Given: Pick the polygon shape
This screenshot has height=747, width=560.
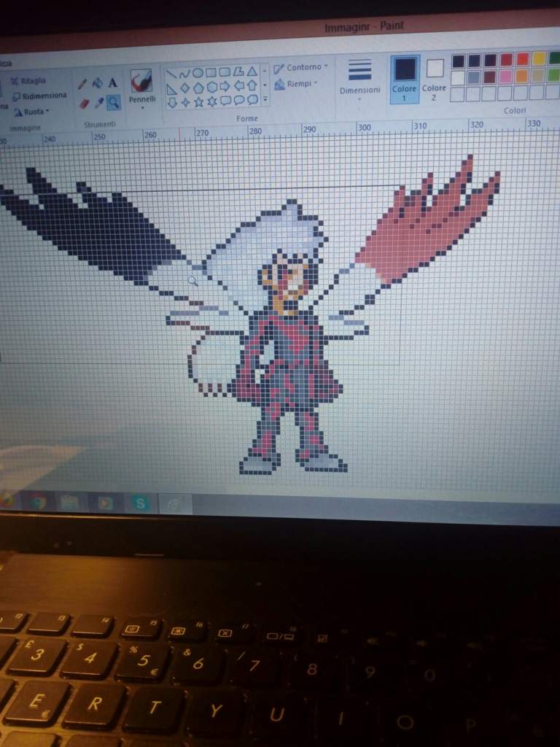Looking at the screenshot, I should point(238,71).
